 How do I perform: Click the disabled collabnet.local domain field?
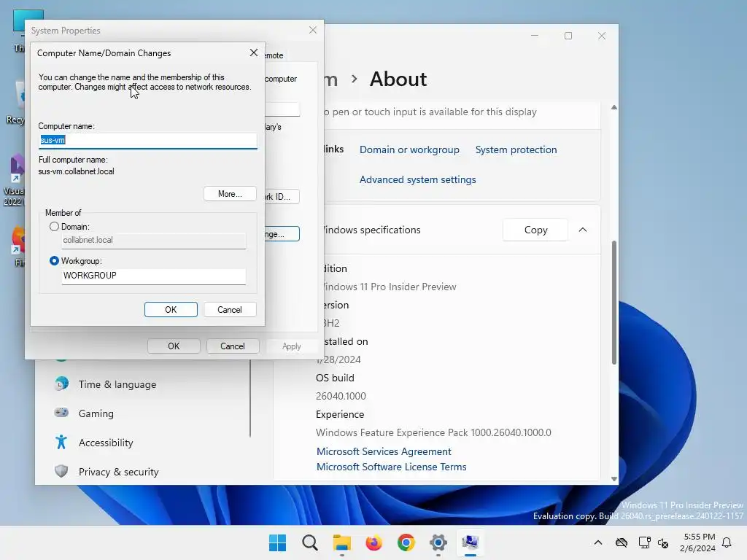click(154, 241)
